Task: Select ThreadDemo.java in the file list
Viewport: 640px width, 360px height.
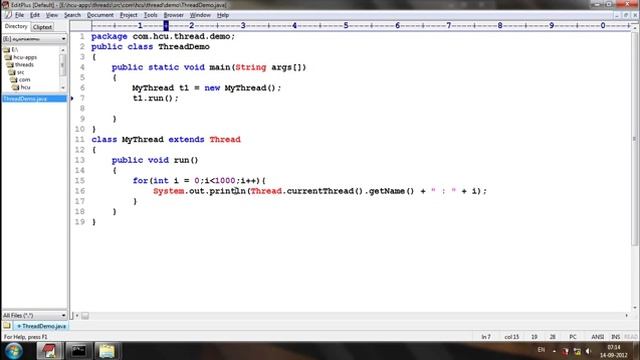Action: 34,99
